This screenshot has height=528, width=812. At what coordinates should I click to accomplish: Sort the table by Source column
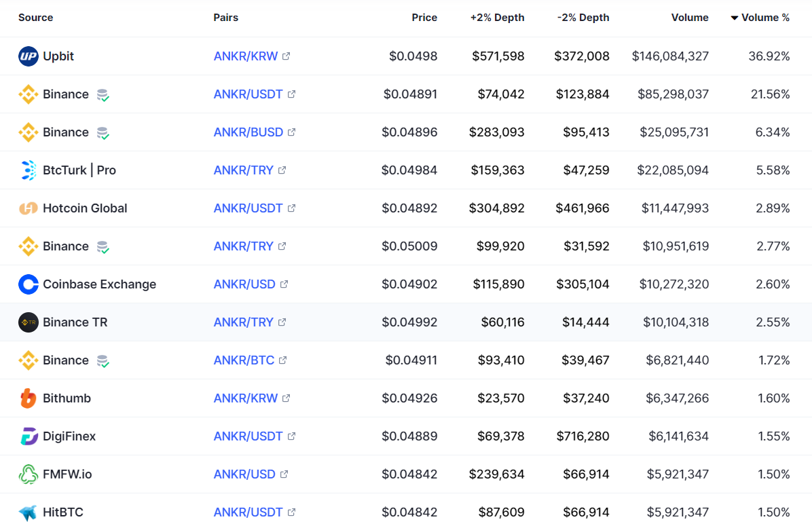pyautogui.click(x=35, y=18)
